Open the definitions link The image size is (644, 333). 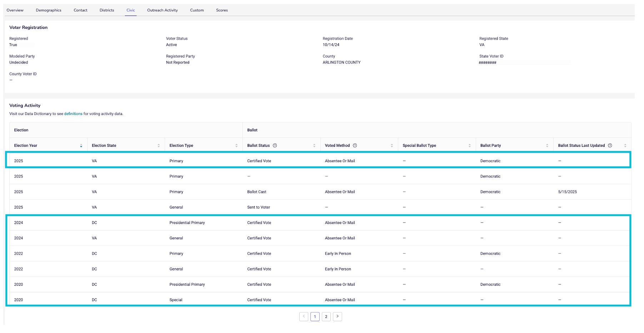coord(73,114)
